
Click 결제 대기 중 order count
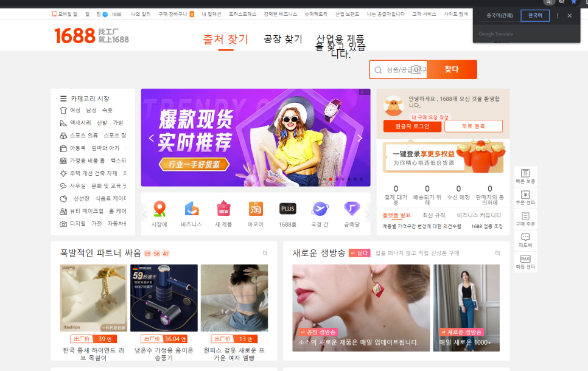pyautogui.click(x=396, y=195)
